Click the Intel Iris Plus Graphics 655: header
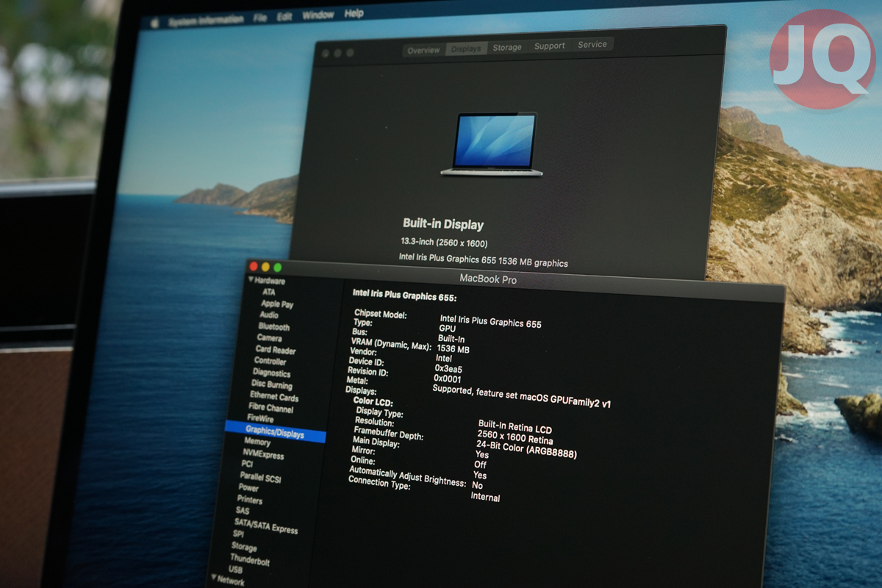882x588 pixels. (404, 295)
